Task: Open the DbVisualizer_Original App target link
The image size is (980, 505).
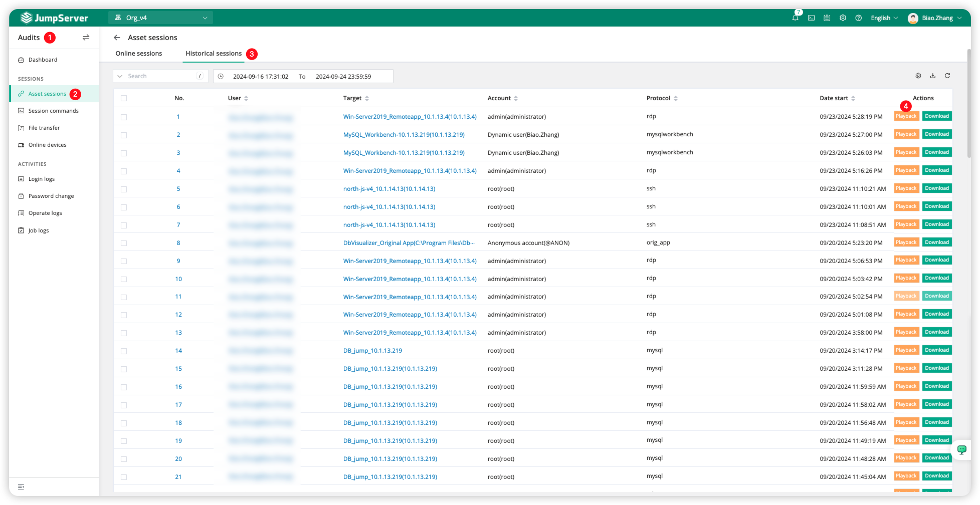Action: point(409,243)
